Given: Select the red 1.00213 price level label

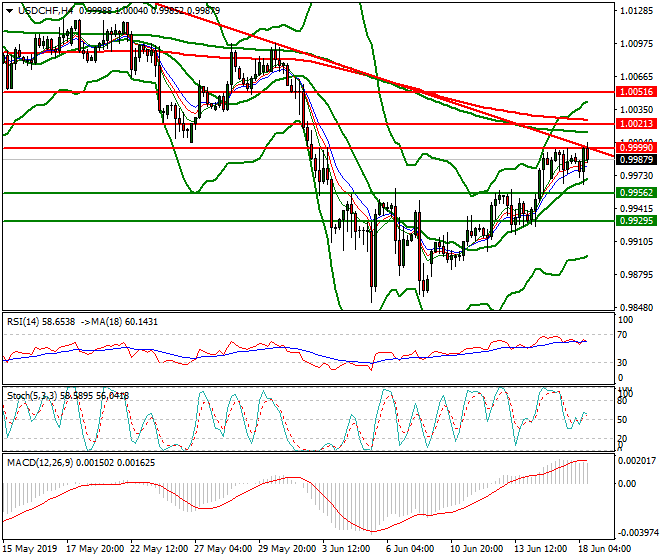Looking at the screenshot, I should (636, 123).
